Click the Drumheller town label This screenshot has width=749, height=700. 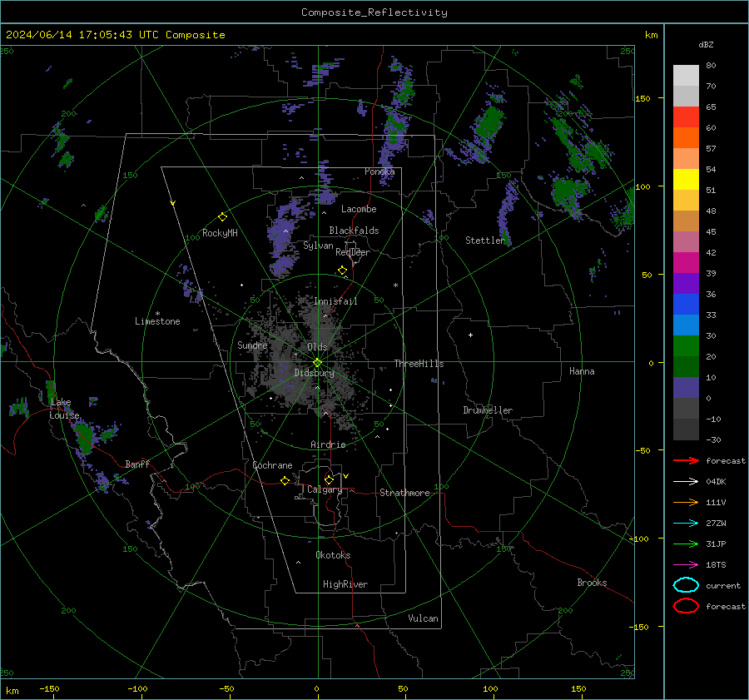488,410
